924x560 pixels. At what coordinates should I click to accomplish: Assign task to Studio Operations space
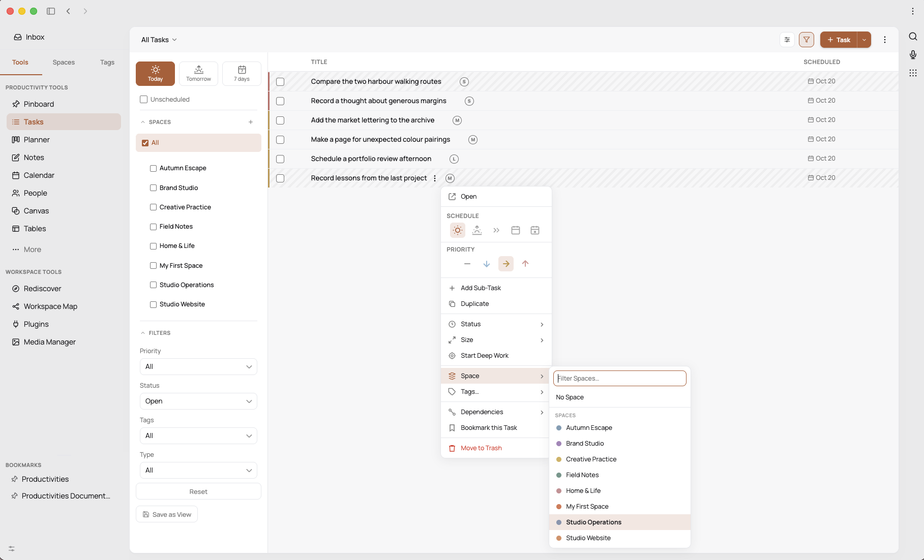click(620, 522)
